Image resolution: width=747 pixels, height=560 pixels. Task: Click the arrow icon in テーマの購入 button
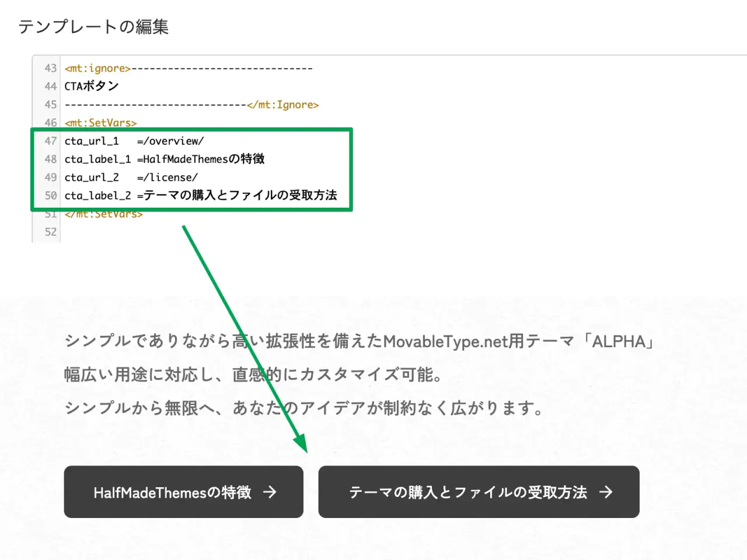coord(606,492)
